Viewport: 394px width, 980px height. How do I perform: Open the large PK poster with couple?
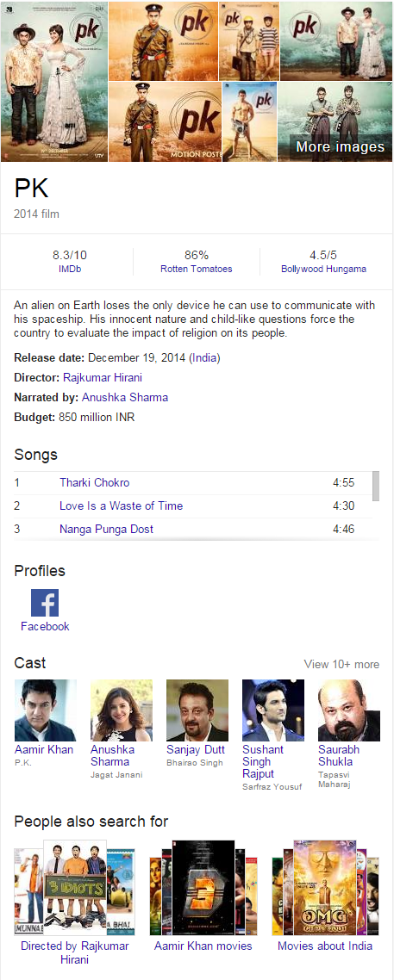click(x=53, y=82)
